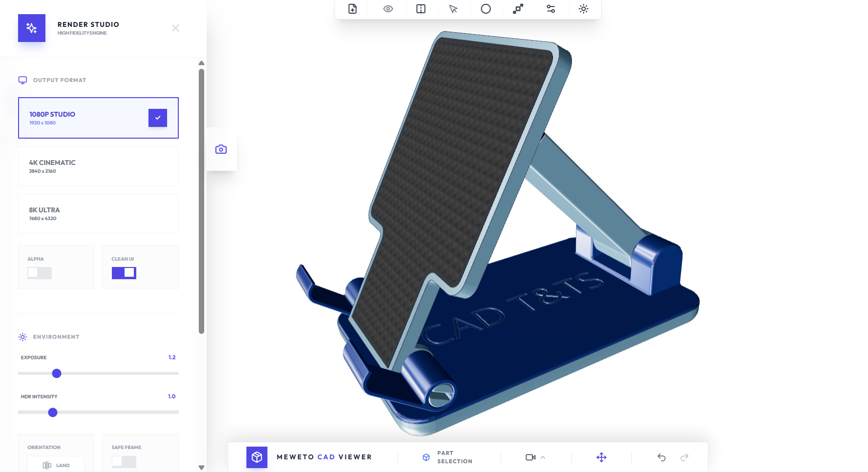
Task: Activate the cursor selection tool icon
Action: point(453,9)
